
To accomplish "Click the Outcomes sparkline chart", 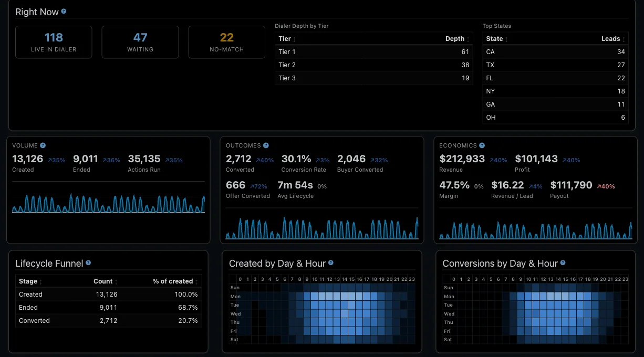I will pos(322,228).
